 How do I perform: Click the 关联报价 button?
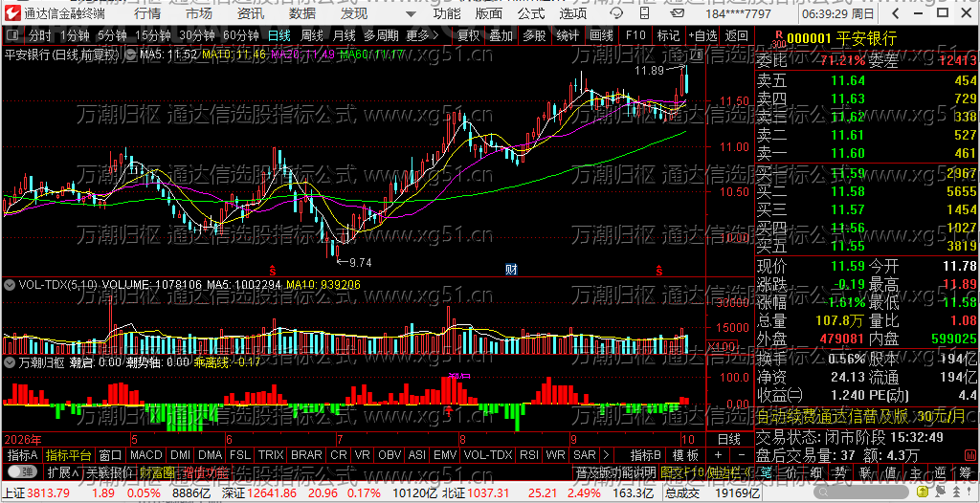tap(110, 471)
